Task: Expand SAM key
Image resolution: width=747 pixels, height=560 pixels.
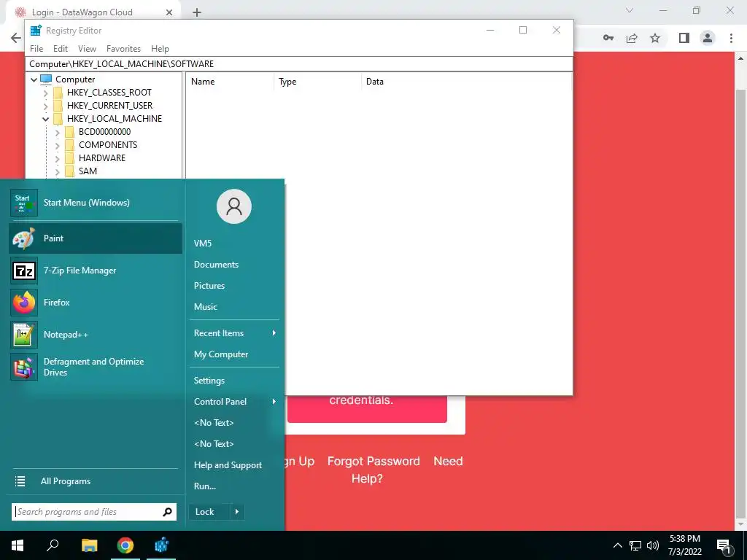Action: [57, 171]
